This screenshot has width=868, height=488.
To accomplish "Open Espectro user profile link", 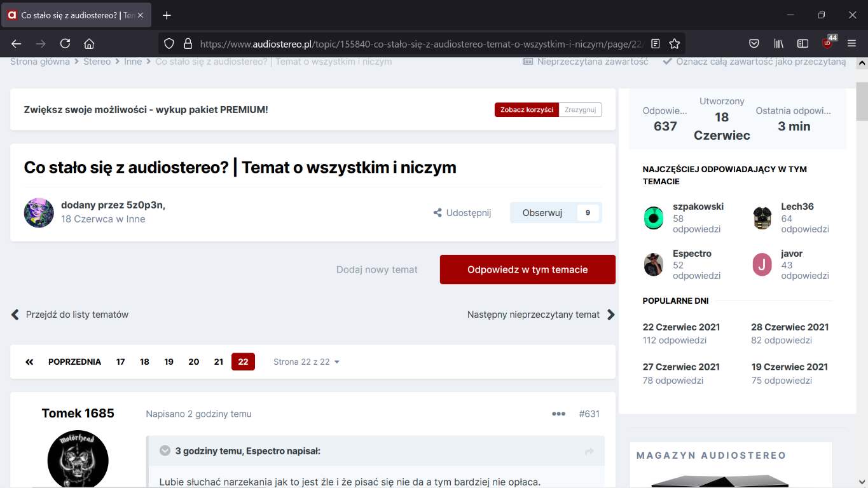I will click(x=692, y=254).
